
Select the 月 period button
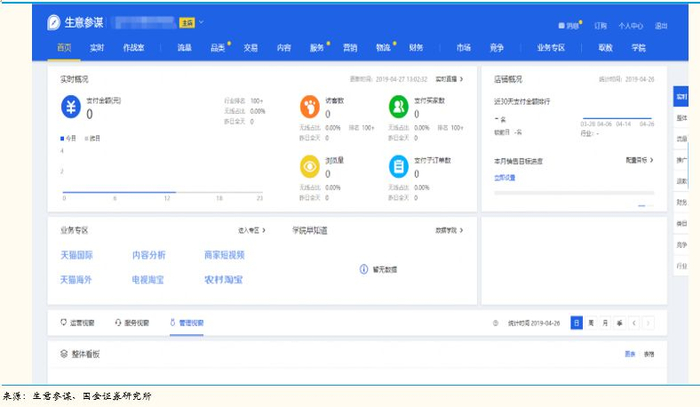605,323
